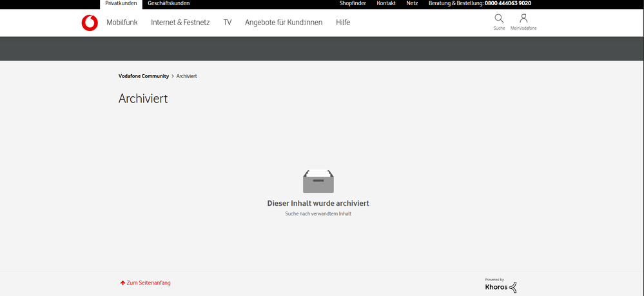Click 'Dieser Inhalt wurde archiviert' message
Screen dimensions: 644x296
(x=318, y=203)
